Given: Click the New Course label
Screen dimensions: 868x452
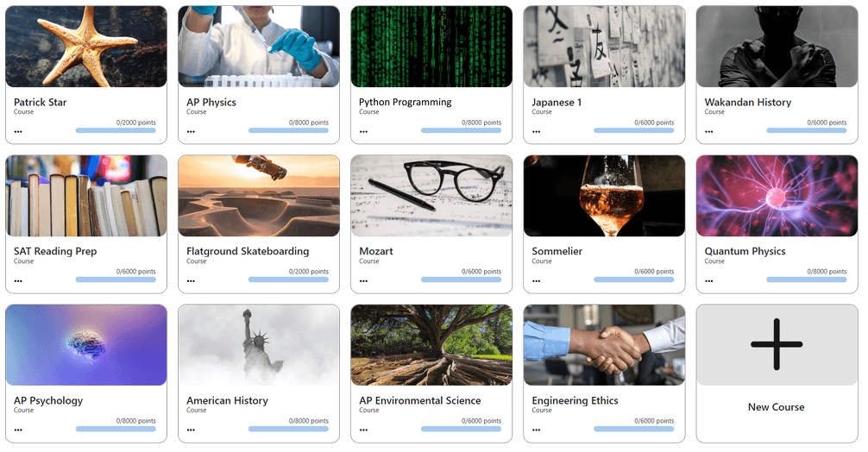Looking at the screenshot, I should tap(776, 407).
